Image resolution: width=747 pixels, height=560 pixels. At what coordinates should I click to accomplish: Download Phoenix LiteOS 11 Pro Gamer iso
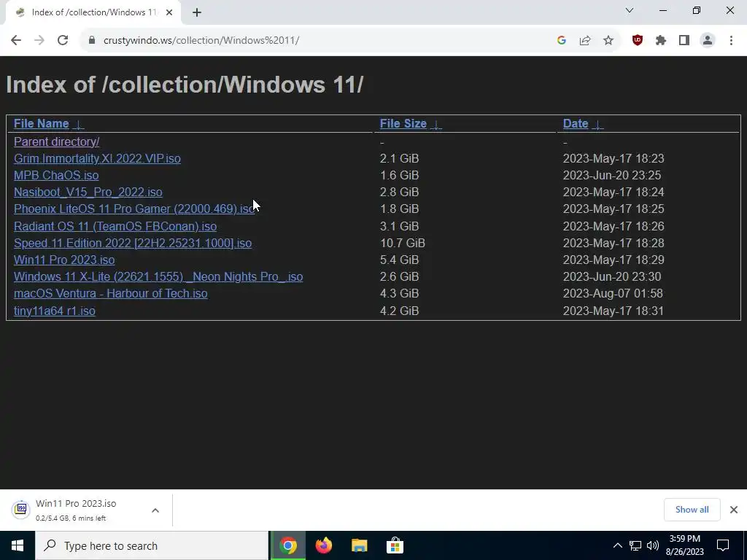tap(134, 209)
